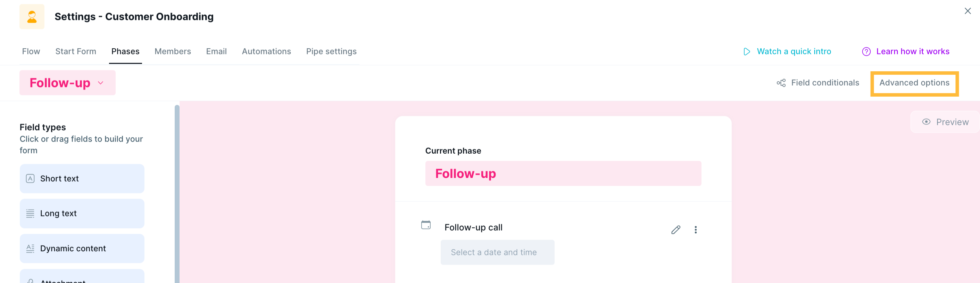Click the Customer Onboarding pipe avatar icon

[32, 17]
